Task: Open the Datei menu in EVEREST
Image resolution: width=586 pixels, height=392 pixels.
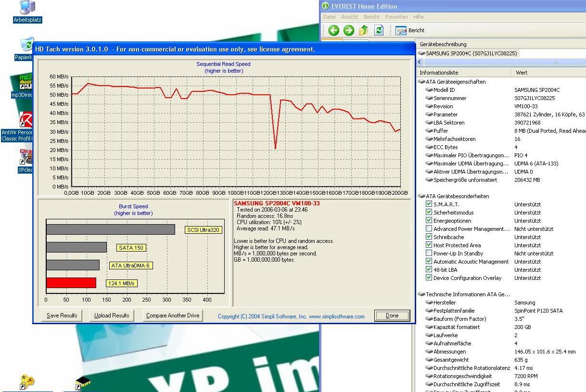Action: tap(329, 17)
